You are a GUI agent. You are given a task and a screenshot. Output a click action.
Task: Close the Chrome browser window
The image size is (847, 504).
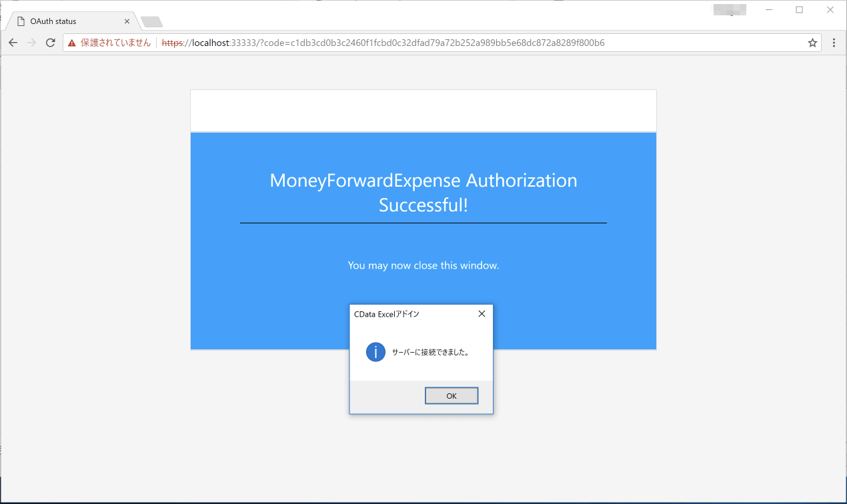830,10
